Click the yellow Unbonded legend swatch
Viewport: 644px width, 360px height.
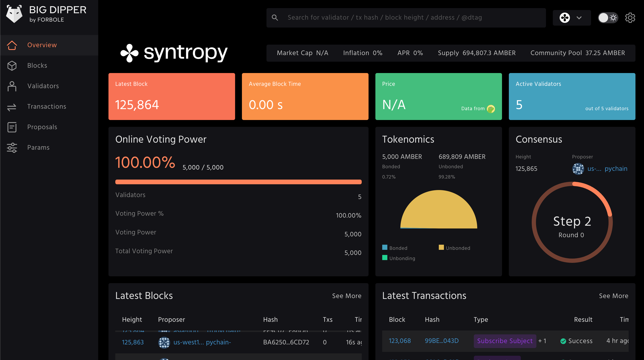(x=441, y=247)
